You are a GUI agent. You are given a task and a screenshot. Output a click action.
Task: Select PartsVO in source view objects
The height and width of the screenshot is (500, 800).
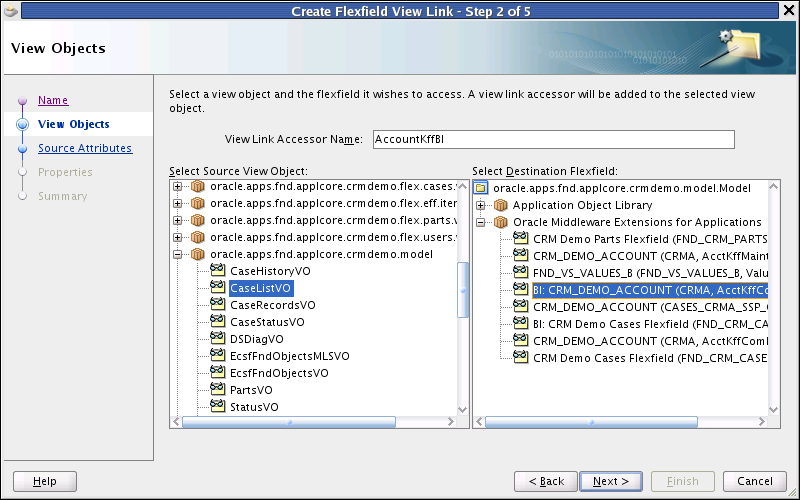[x=251, y=390]
